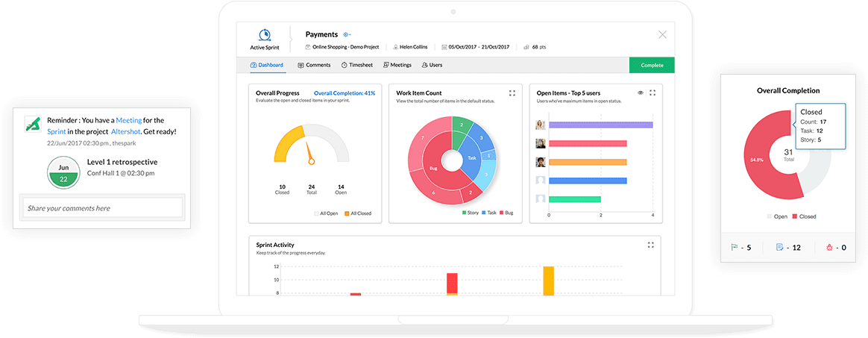Follow the Altershot project link

[131, 131]
